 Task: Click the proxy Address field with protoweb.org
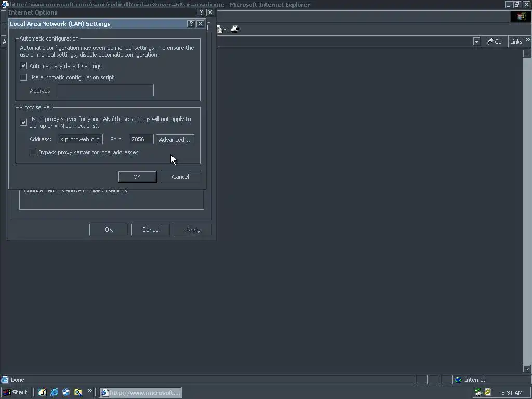tap(80, 139)
